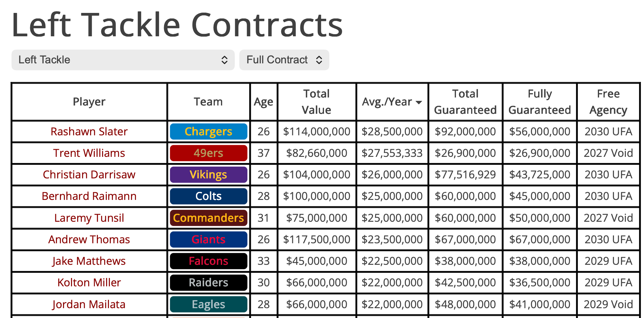Image resolution: width=644 pixels, height=318 pixels.
Task: Click the Player column header
Action: point(89,102)
